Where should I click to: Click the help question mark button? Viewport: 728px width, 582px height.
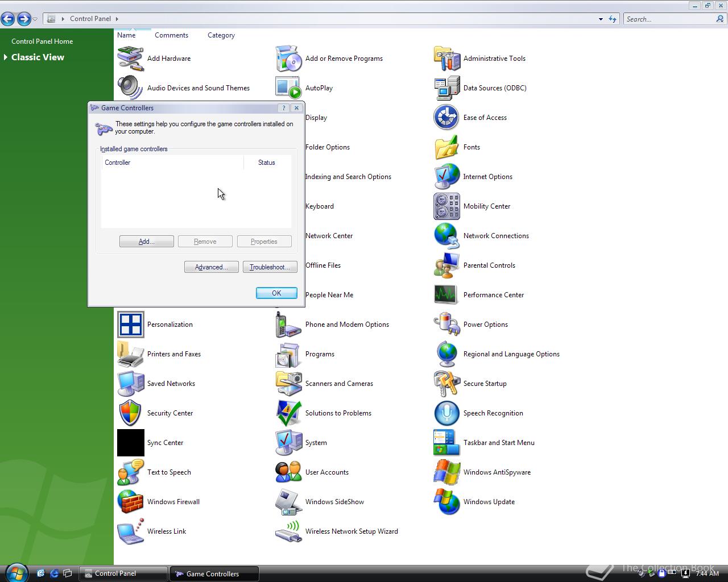click(x=284, y=108)
